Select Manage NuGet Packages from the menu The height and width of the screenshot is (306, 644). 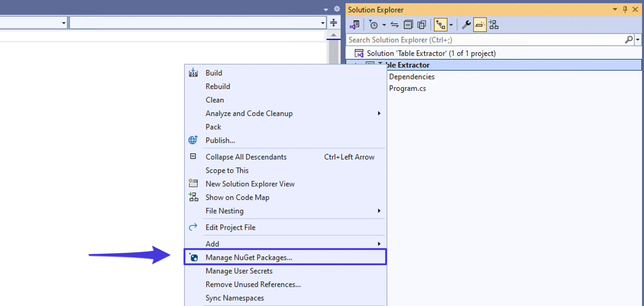[249, 257]
